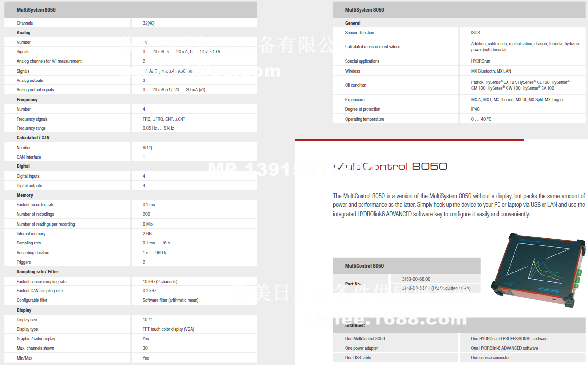Select the 'Part No.' label

pyautogui.click(x=353, y=284)
